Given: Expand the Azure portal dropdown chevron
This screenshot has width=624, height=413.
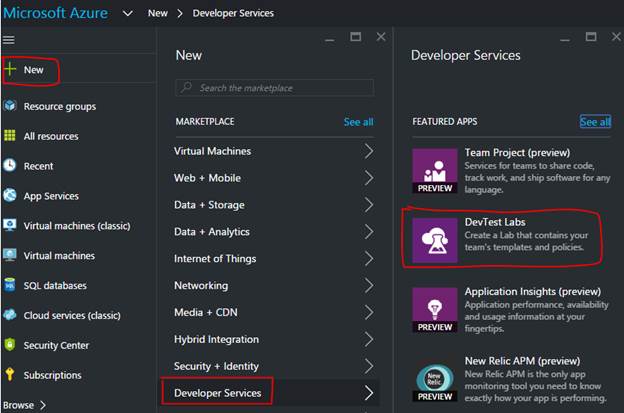Looking at the screenshot, I should (127, 14).
